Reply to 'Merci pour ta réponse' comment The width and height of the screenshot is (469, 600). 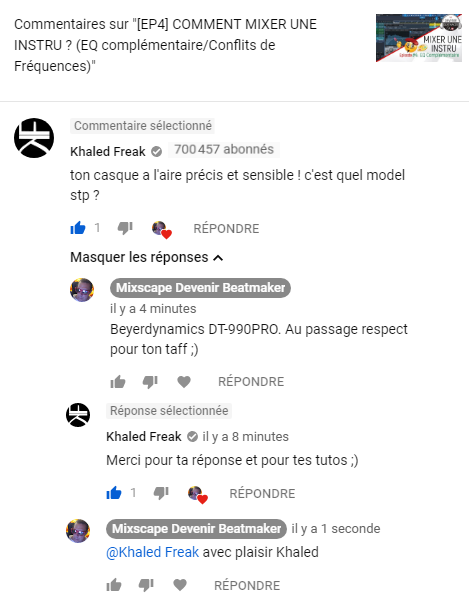coord(262,494)
